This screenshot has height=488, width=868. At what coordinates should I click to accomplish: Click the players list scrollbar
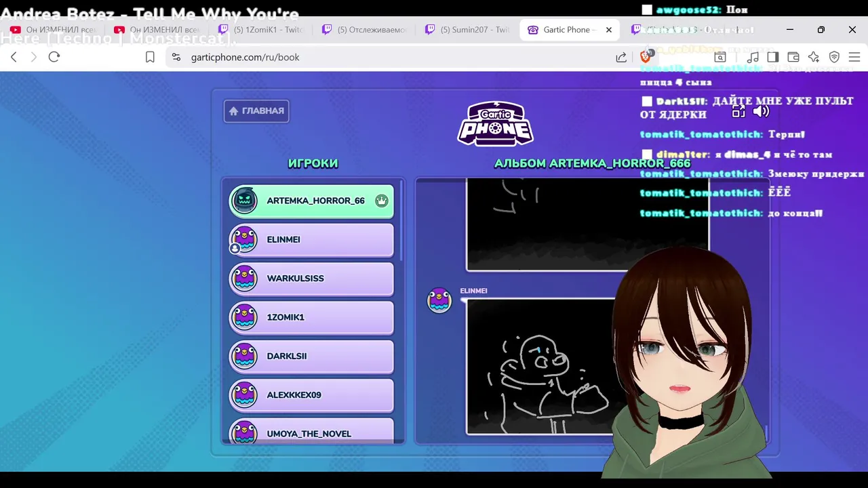coord(401,220)
